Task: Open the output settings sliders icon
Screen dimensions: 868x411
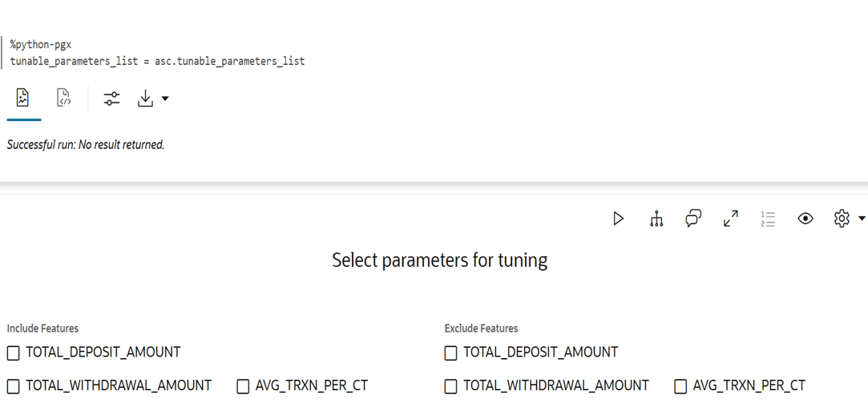Action: tap(112, 99)
